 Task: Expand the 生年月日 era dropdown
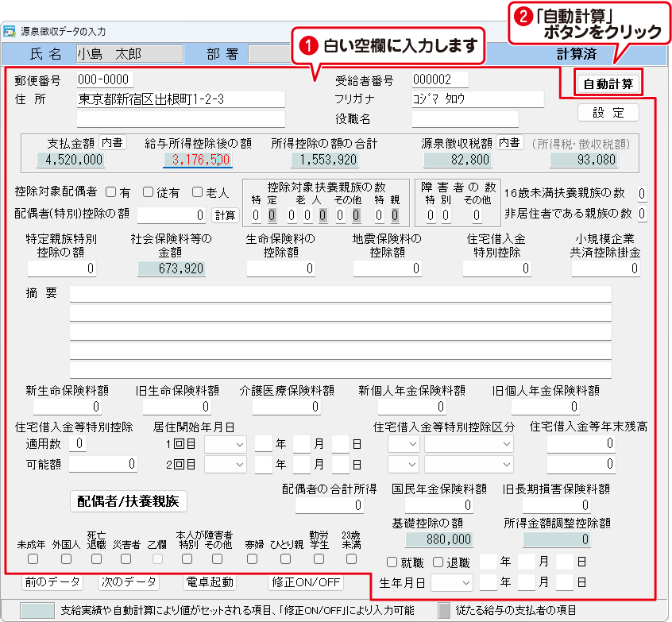(452, 582)
